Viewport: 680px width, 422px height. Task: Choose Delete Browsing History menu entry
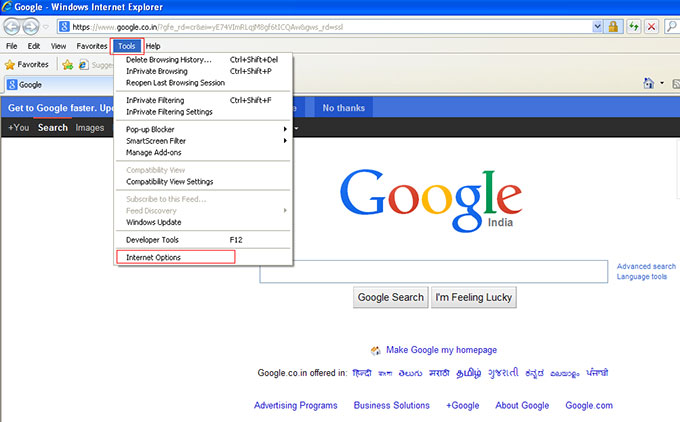(203, 60)
